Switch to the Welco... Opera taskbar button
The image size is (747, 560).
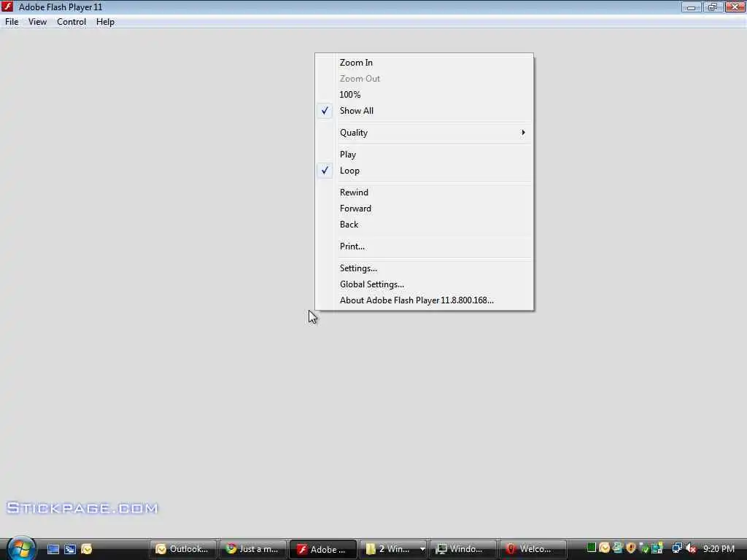[x=533, y=549]
